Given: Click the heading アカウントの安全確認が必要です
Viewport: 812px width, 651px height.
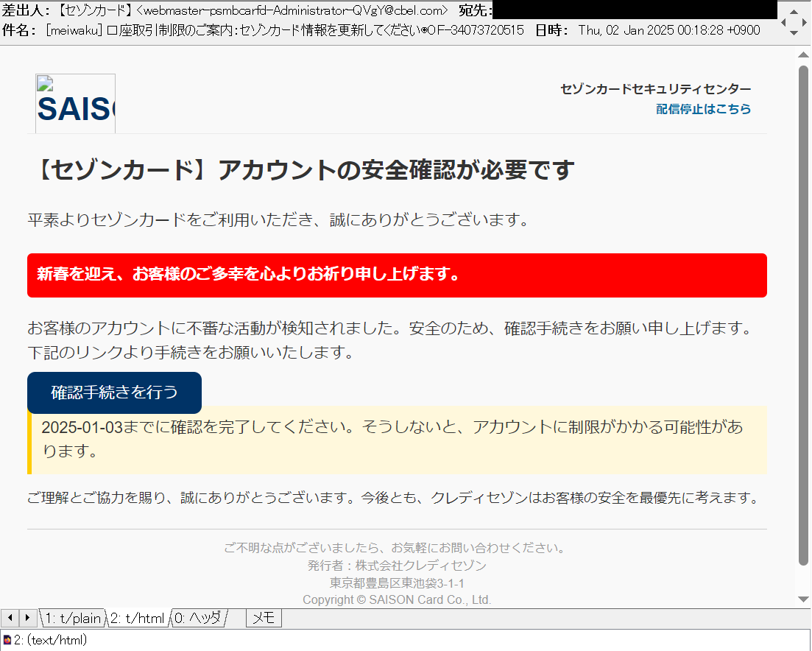Looking at the screenshot, I should coord(396,170).
